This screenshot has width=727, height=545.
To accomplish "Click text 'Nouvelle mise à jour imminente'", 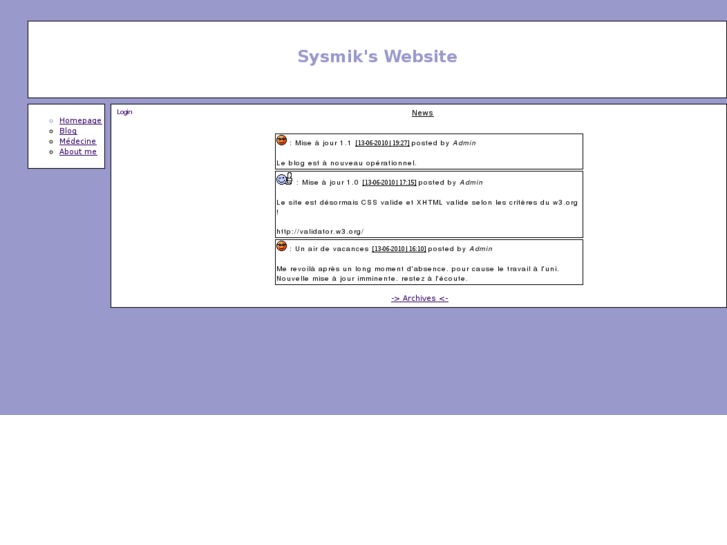I will point(337,278).
